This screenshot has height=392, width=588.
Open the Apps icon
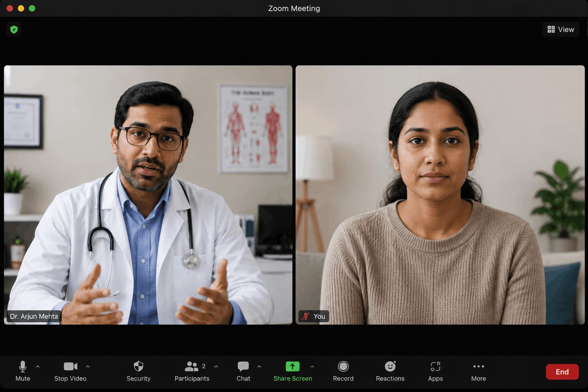(435, 367)
